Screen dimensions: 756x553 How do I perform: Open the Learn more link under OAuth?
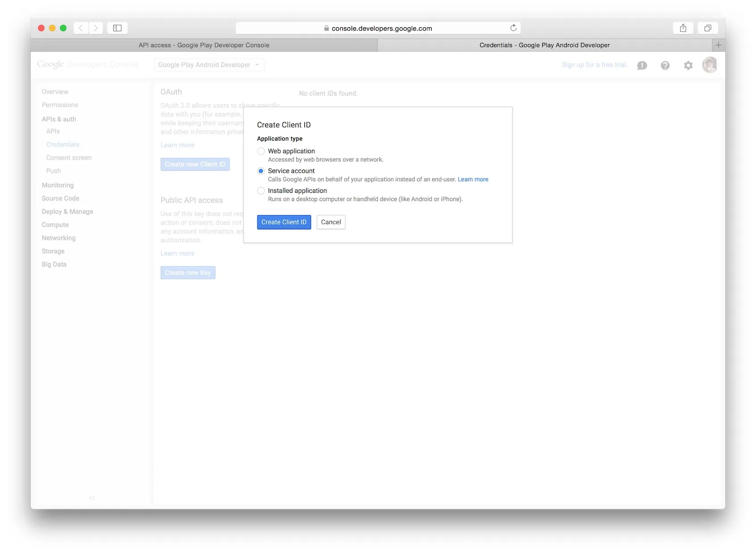pos(178,145)
